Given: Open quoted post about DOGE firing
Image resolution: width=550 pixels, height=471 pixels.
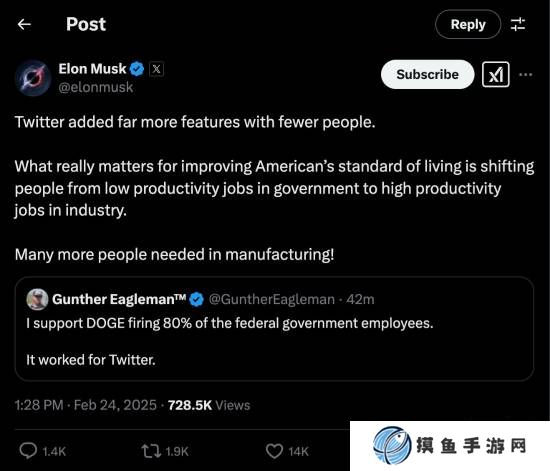Looking at the screenshot, I should [274, 329].
